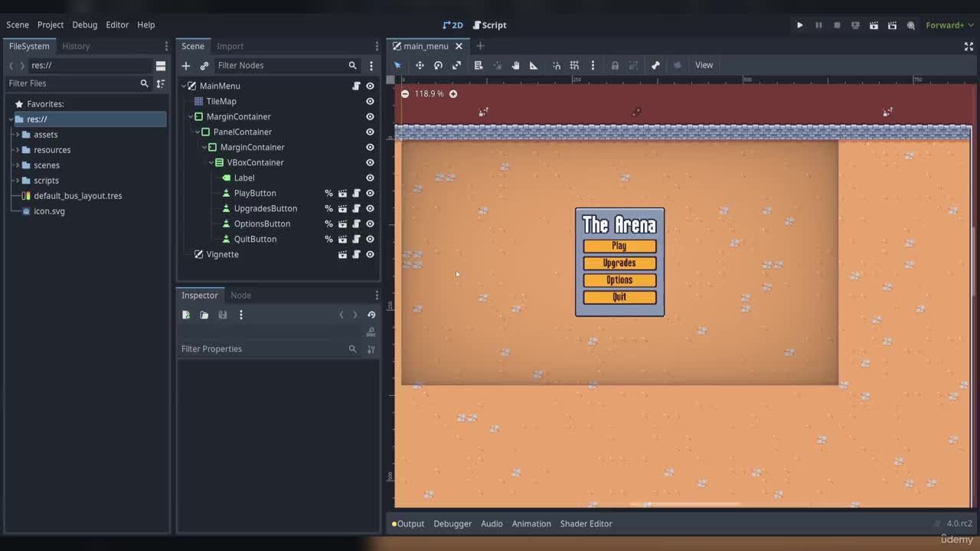Add a new child node plus icon
The width and height of the screenshot is (980, 551).
(186, 66)
